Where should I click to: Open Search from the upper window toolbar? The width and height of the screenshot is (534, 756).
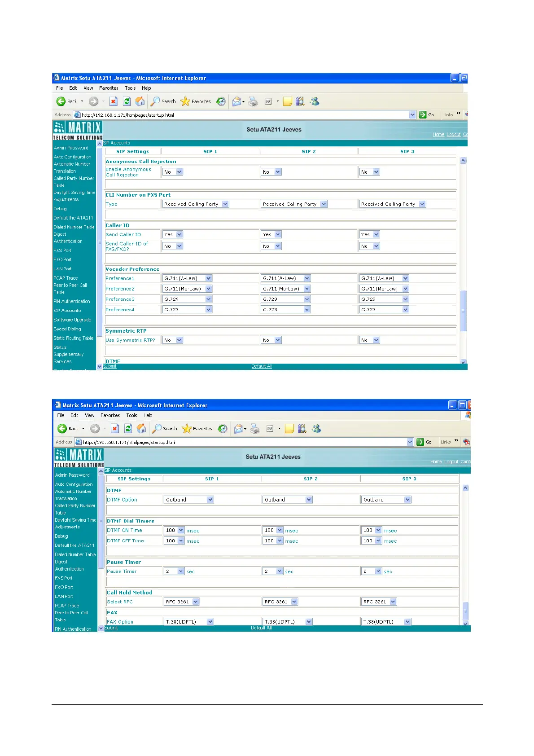pyautogui.click(x=163, y=101)
